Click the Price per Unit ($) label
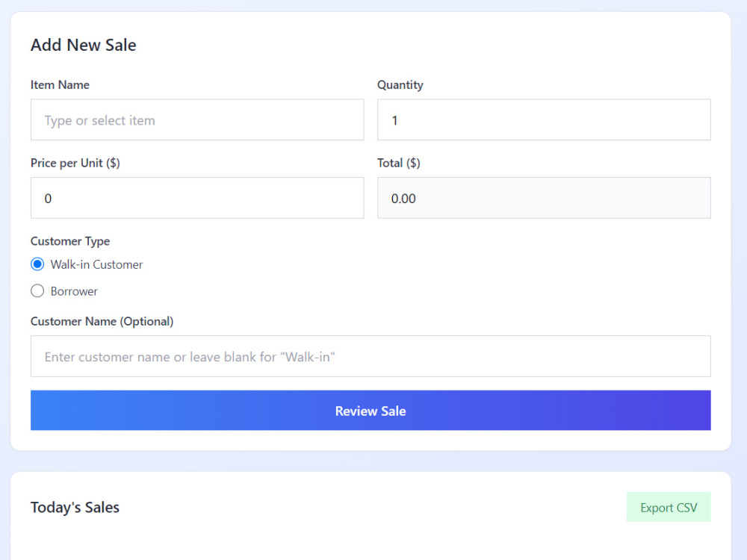The height and width of the screenshot is (560, 747). point(75,163)
